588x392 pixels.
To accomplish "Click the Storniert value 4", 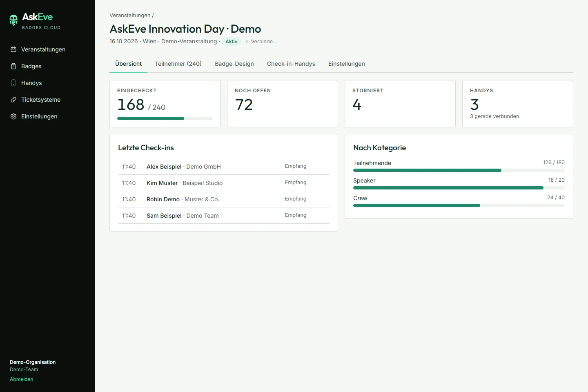I will [357, 105].
